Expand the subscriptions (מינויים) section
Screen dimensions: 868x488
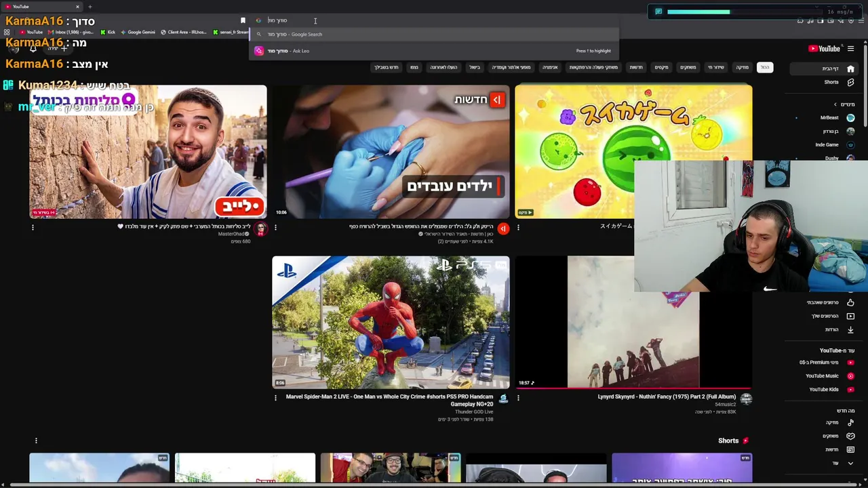[x=845, y=104]
